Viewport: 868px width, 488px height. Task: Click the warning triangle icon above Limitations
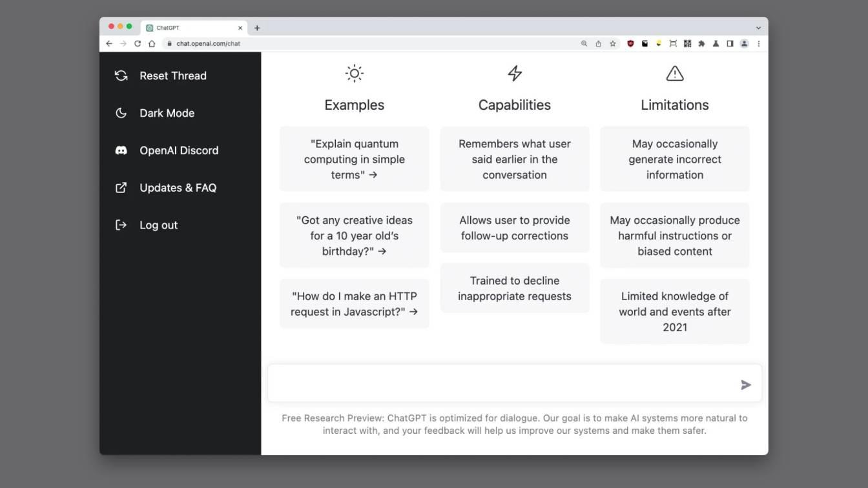(675, 74)
